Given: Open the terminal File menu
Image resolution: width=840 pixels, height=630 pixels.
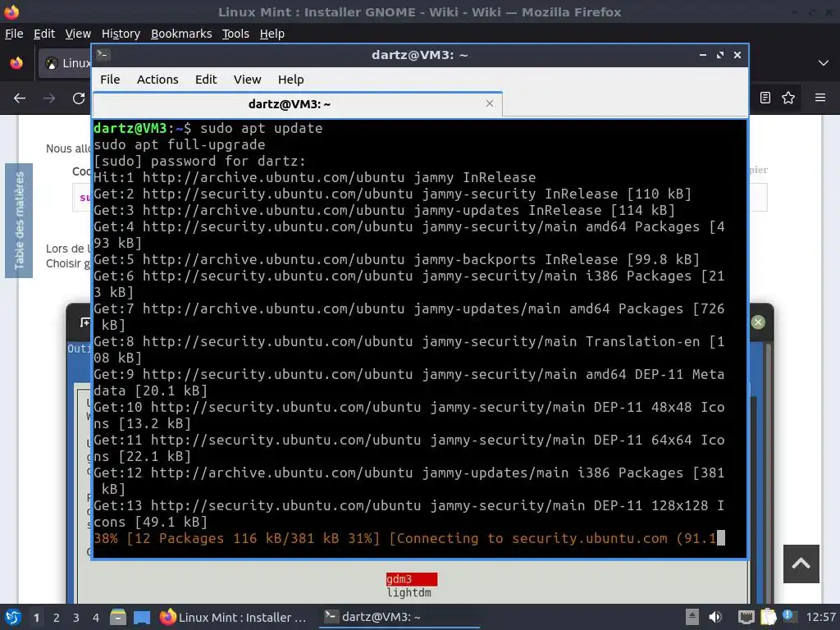Looking at the screenshot, I should pos(110,80).
